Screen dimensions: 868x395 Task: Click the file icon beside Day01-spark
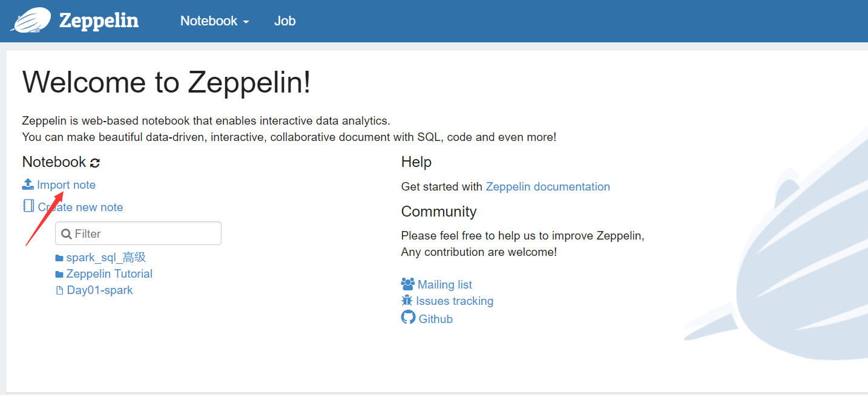point(59,290)
